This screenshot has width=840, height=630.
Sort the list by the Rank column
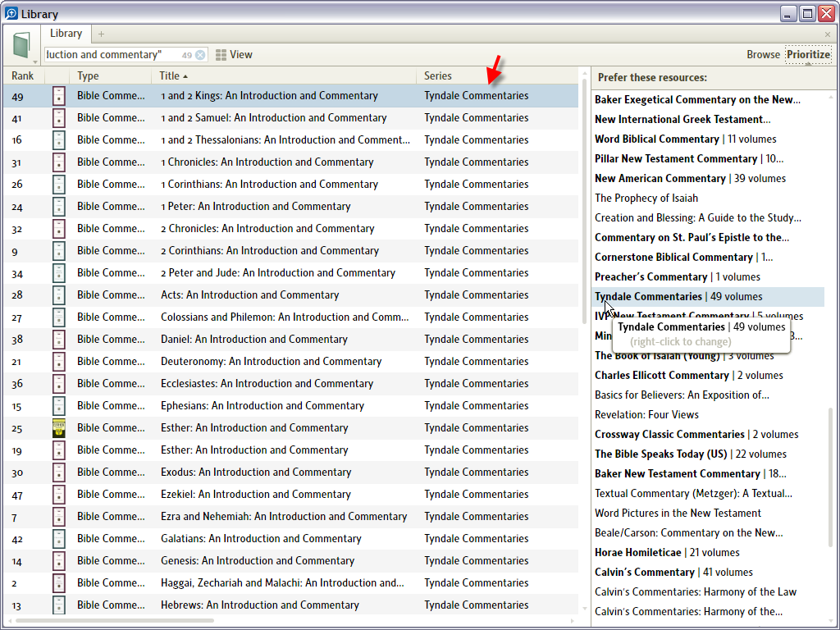22,75
